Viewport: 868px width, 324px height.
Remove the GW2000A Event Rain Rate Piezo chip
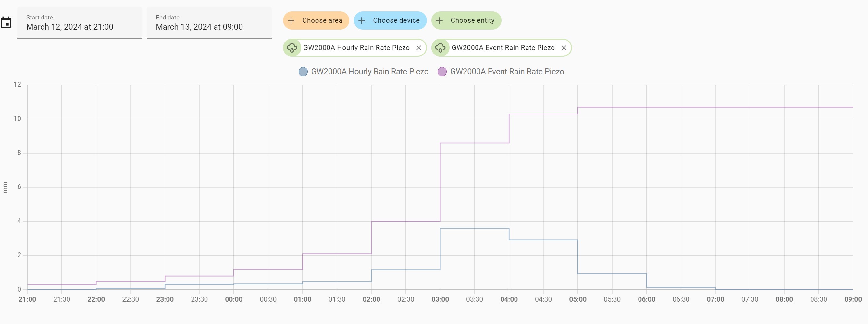[x=564, y=47]
